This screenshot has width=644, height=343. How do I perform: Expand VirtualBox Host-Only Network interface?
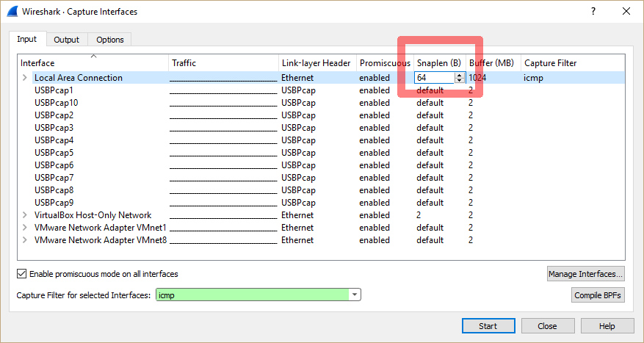coord(25,215)
